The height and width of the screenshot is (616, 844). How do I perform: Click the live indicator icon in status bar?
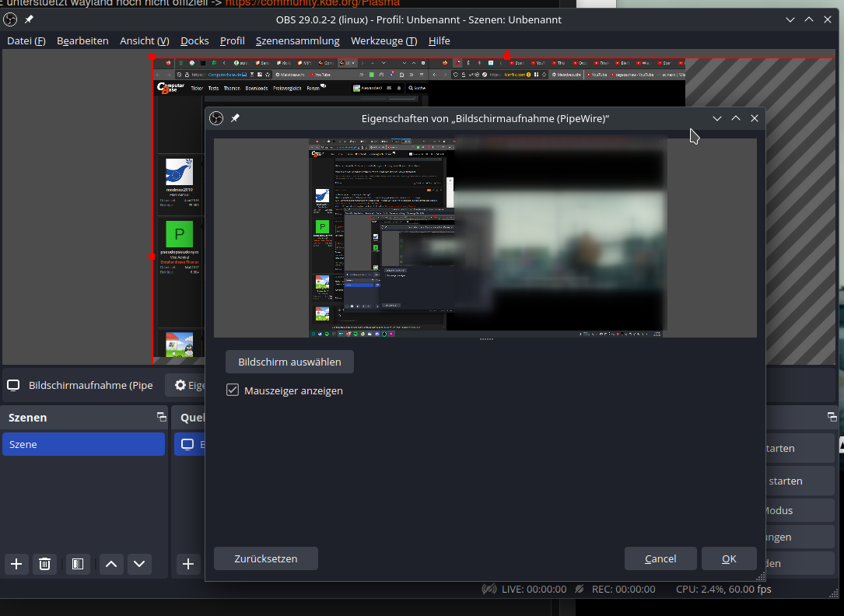[489, 589]
